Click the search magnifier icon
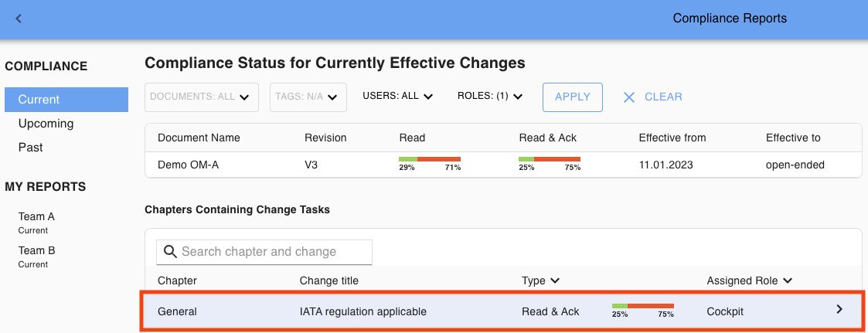The width and height of the screenshot is (868, 333). click(170, 252)
